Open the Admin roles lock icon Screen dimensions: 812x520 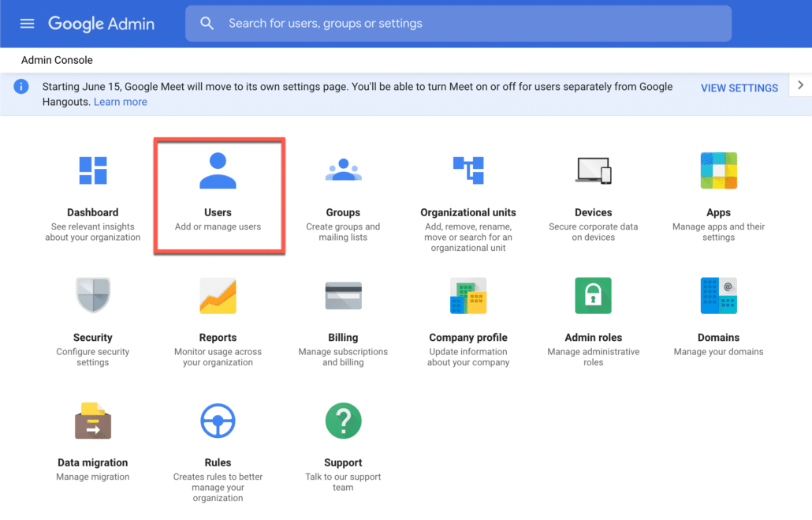594,296
